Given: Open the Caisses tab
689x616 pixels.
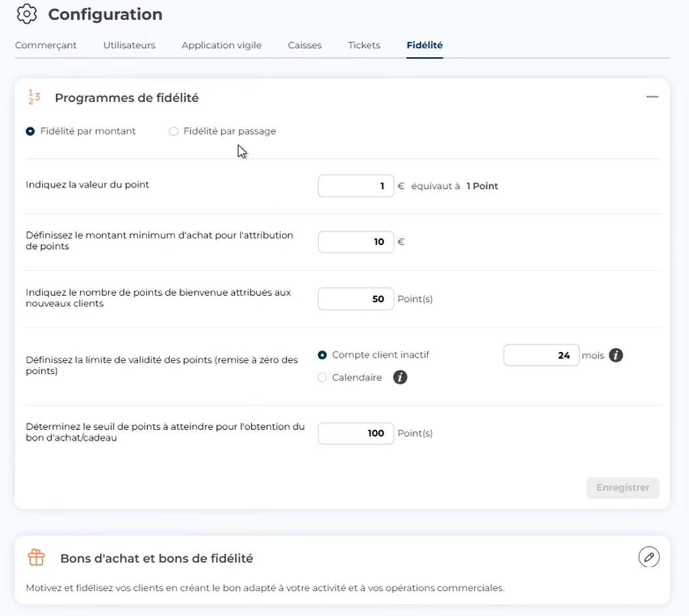Looking at the screenshot, I should 305,45.
